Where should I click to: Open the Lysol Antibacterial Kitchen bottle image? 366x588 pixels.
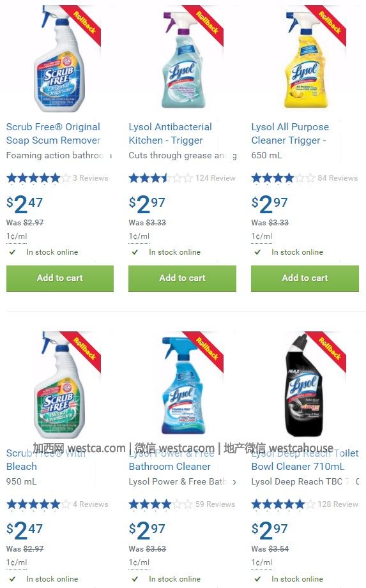coord(182,59)
